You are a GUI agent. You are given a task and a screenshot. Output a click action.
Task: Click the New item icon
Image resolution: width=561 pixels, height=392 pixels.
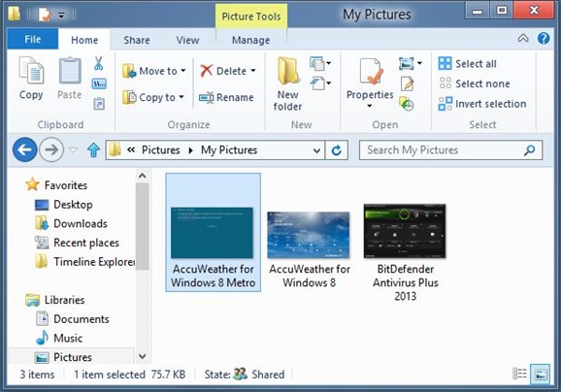(x=317, y=63)
